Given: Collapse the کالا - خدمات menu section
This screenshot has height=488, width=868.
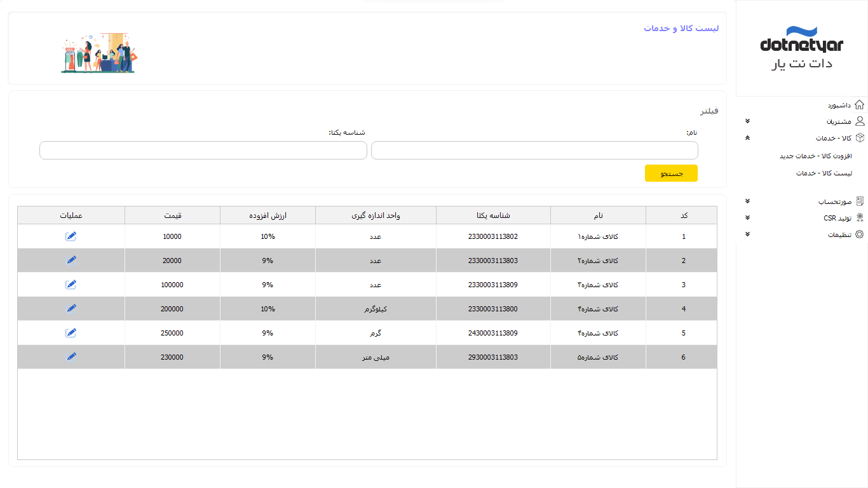Looking at the screenshot, I should click(747, 138).
